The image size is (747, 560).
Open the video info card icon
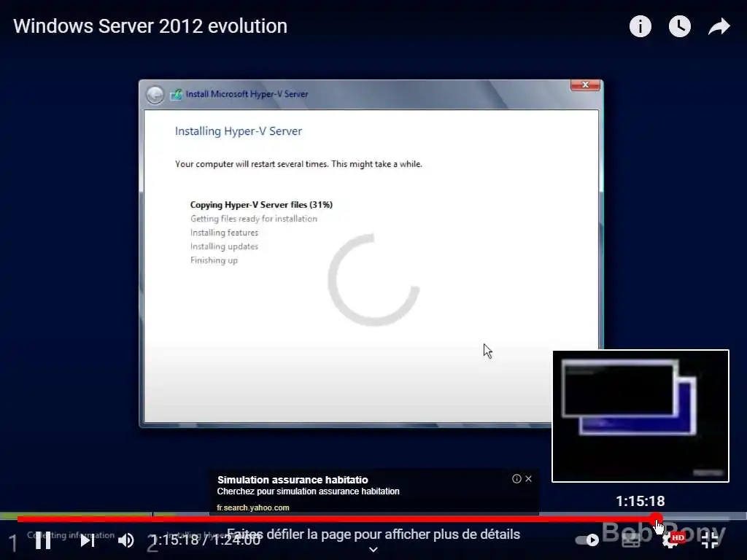[640, 26]
